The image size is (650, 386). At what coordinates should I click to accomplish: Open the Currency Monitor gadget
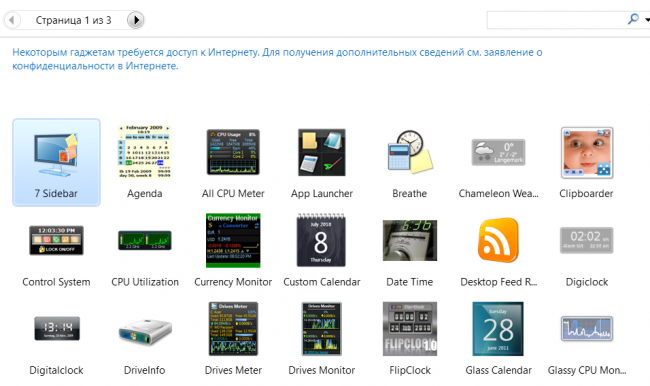tap(233, 250)
